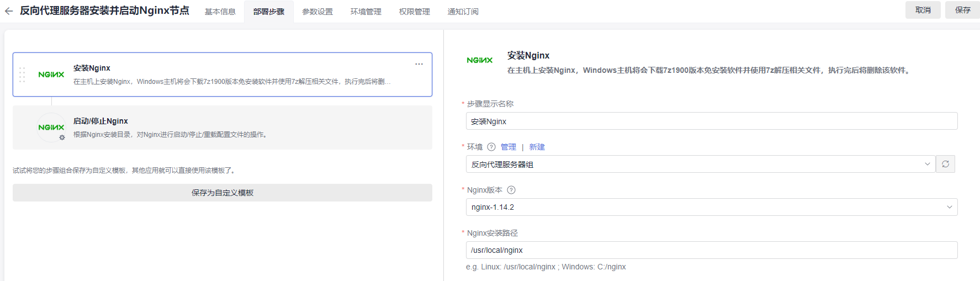Show help tooltip next to 环境 label
The image size is (980, 281).
[x=491, y=147]
